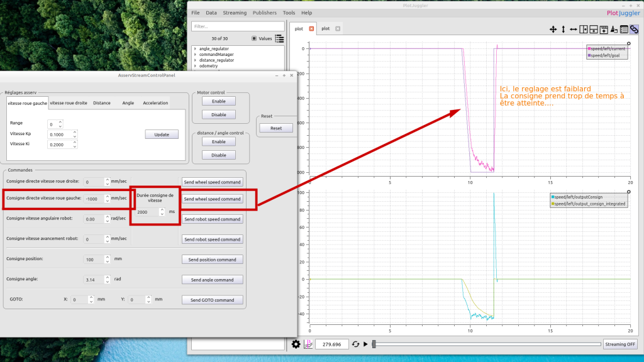This screenshot has height=362, width=644.
Task: Switch to the vitesse roue droite tab
Action: pos(69,103)
